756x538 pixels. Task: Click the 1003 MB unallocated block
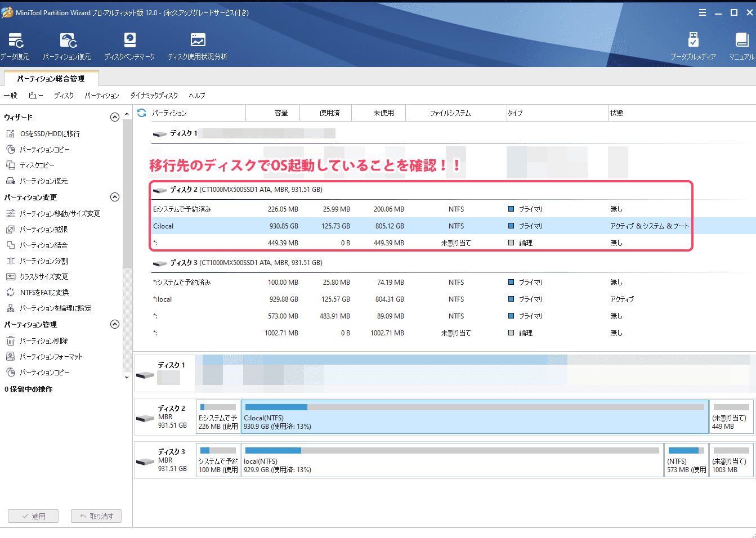[x=731, y=460]
